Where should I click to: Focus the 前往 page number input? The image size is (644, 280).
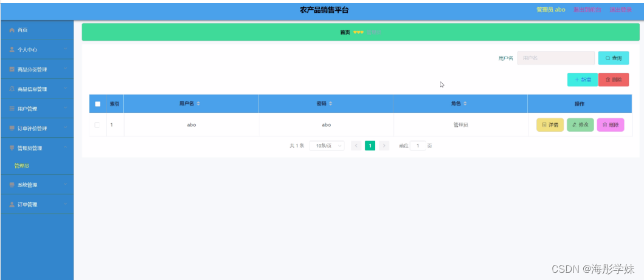(x=418, y=146)
